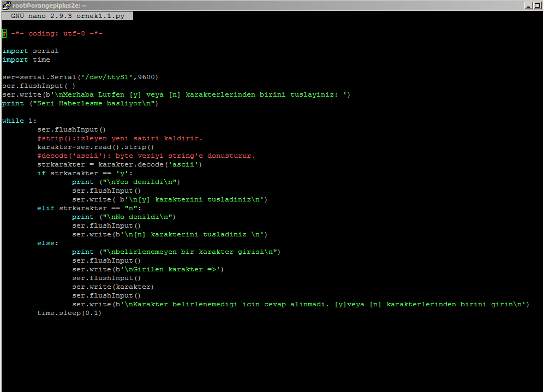Click the while 1: loop keyword
Screen dimensions: 543x392
point(14,121)
